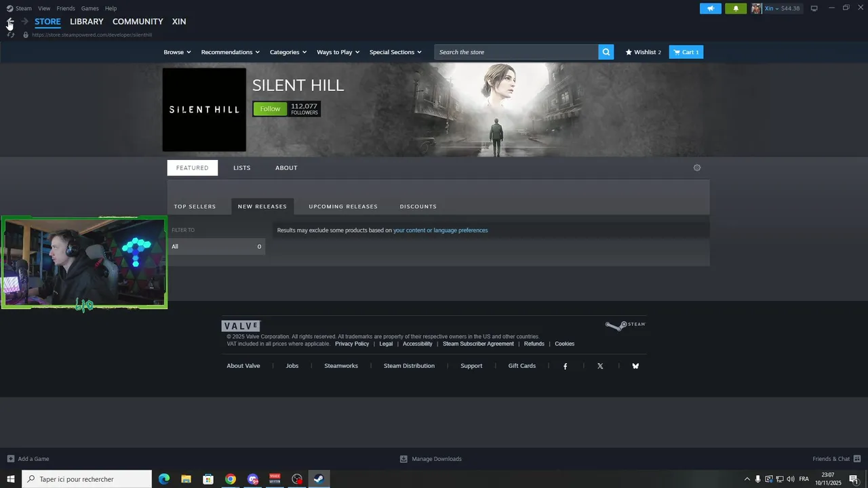Open Microsoft Store from the taskbar
Screen dimensions: 868x488
[x=208, y=479]
